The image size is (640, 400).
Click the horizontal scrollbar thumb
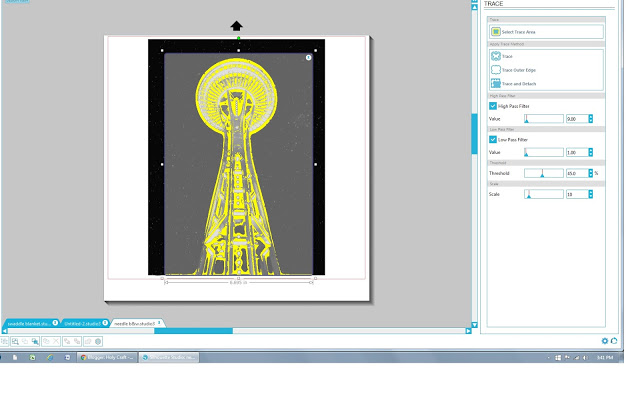(193, 331)
